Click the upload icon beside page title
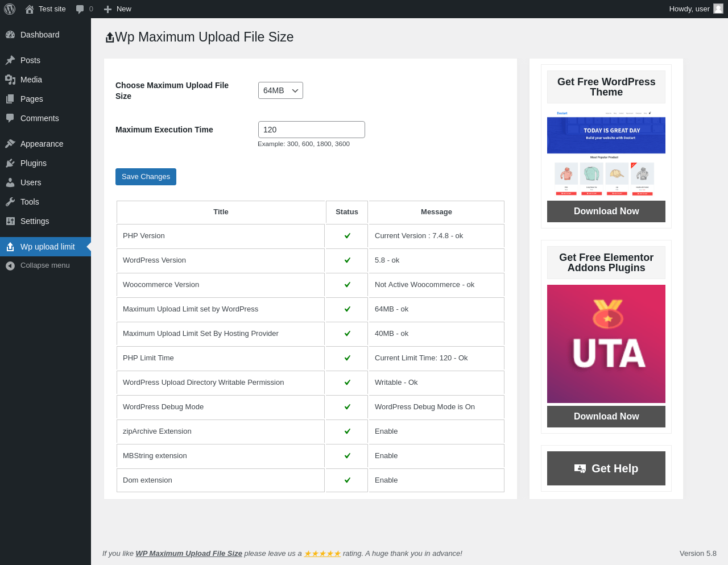 point(110,38)
